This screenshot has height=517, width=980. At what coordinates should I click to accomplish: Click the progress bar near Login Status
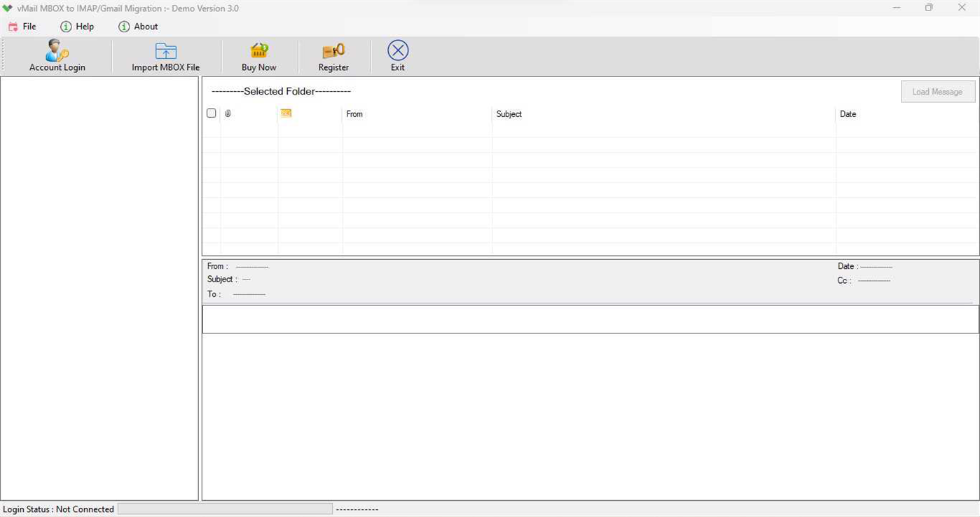[224, 509]
